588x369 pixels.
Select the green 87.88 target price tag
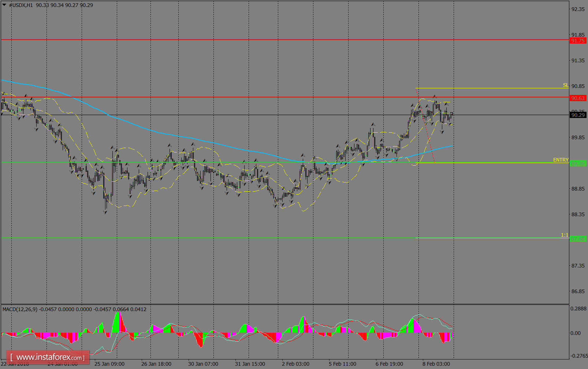point(578,239)
